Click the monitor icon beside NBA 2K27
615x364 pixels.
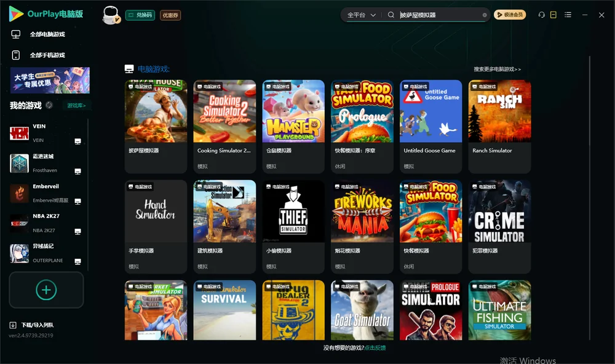click(77, 231)
